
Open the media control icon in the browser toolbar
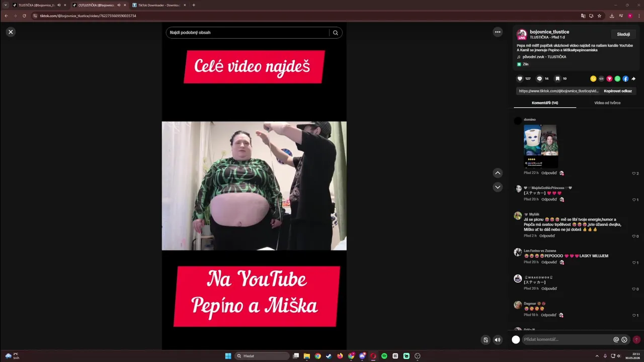pos(620,16)
